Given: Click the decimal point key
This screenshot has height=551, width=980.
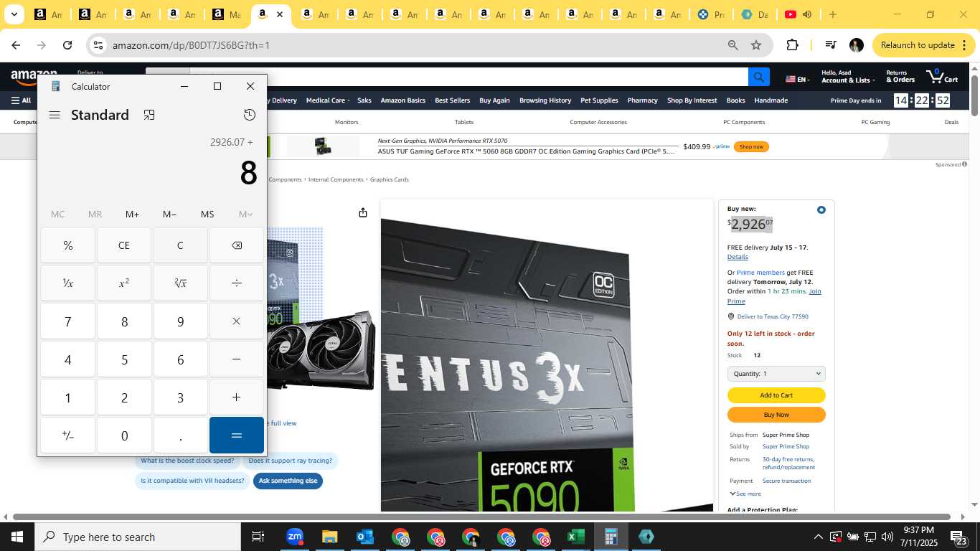Looking at the screenshot, I should (180, 435).
